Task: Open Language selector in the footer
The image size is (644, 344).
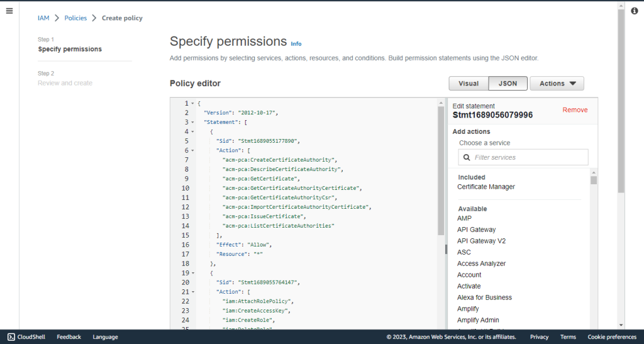Action: coord(105,337)
